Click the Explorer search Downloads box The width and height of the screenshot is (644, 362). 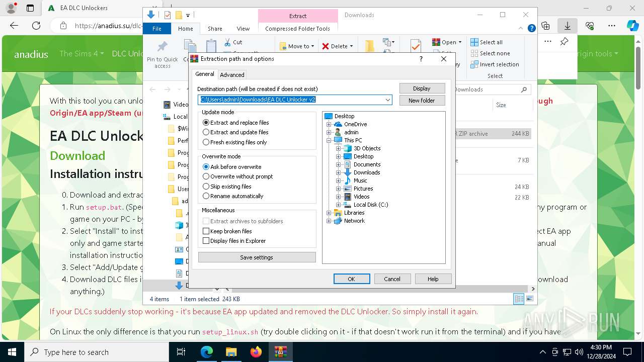pyautogui.click(x=491, y=89)
